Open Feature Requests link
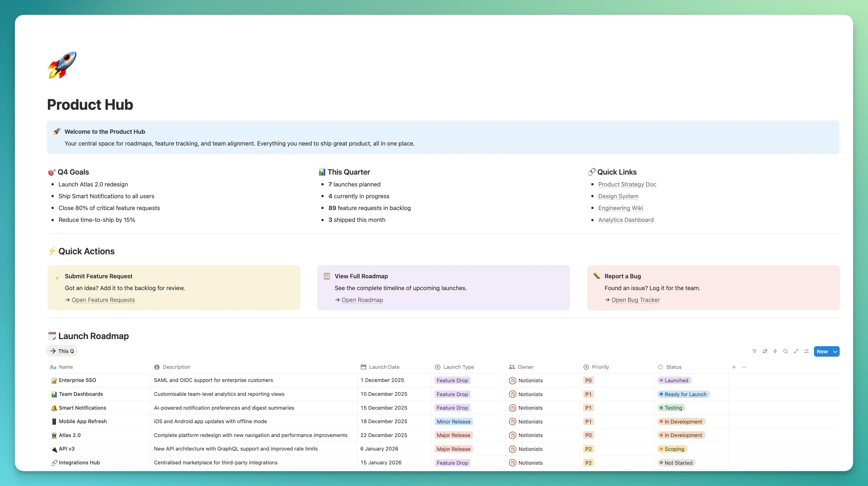 click(103, 300)
